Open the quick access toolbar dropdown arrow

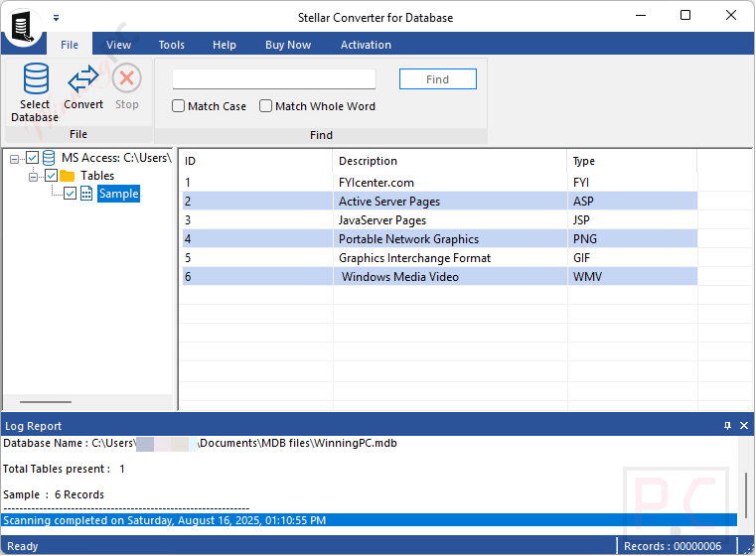tap(57, 18)
